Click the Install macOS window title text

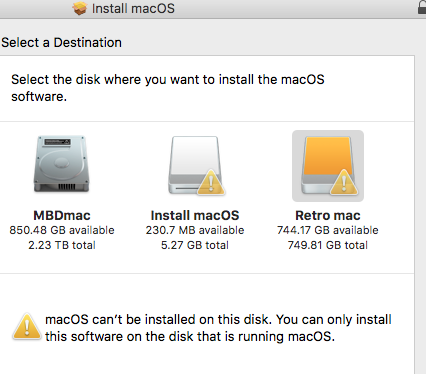point(133,9)
